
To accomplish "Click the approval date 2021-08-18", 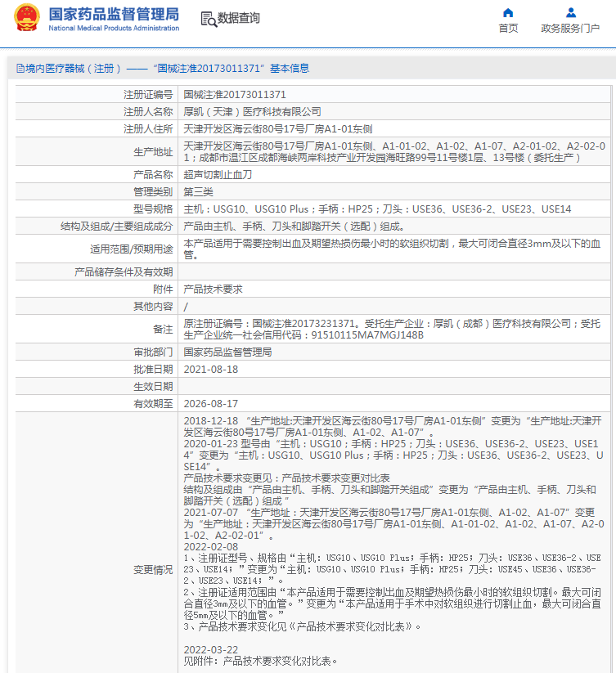I will point(211,370).
